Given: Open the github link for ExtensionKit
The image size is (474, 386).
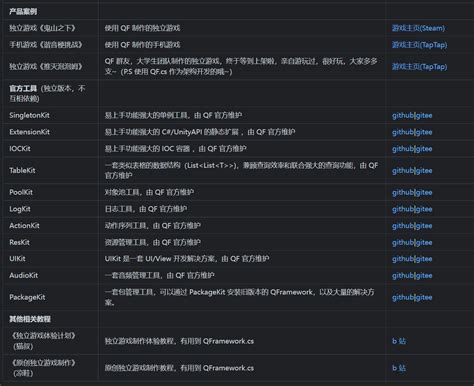Looking at the screenshot, I should click(402, 132).
